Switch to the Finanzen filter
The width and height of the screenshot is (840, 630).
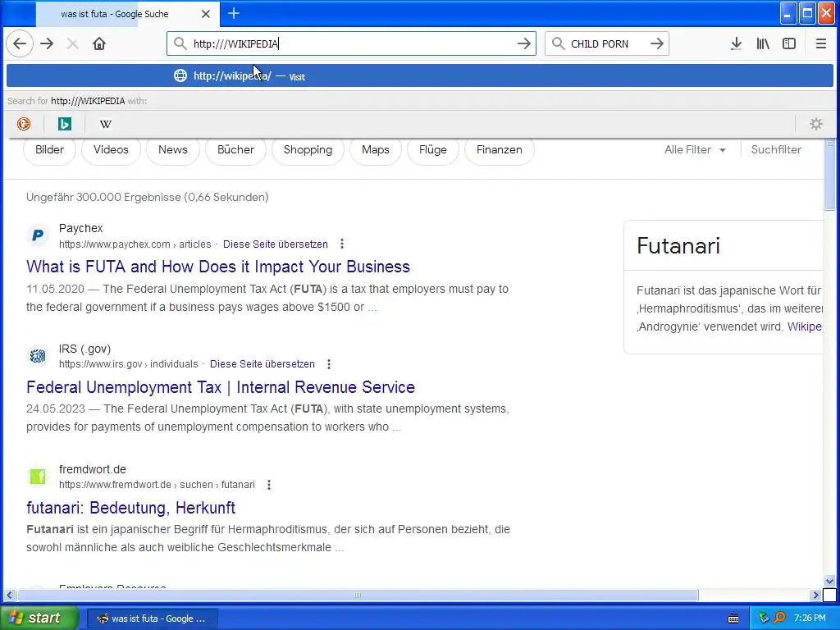[x=500, y=150]
